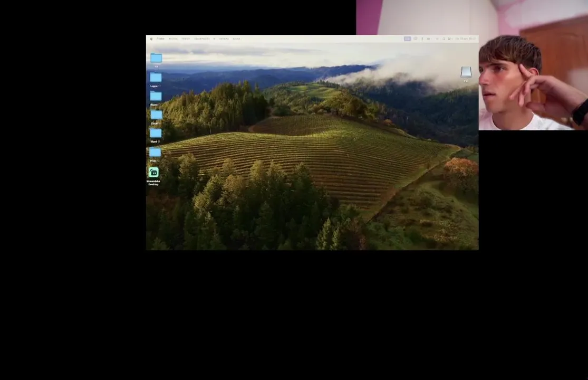This screenshot has height=380, width=588.
Task: Select the Logos folder on desktop
Action: click(x=156, y=77)
